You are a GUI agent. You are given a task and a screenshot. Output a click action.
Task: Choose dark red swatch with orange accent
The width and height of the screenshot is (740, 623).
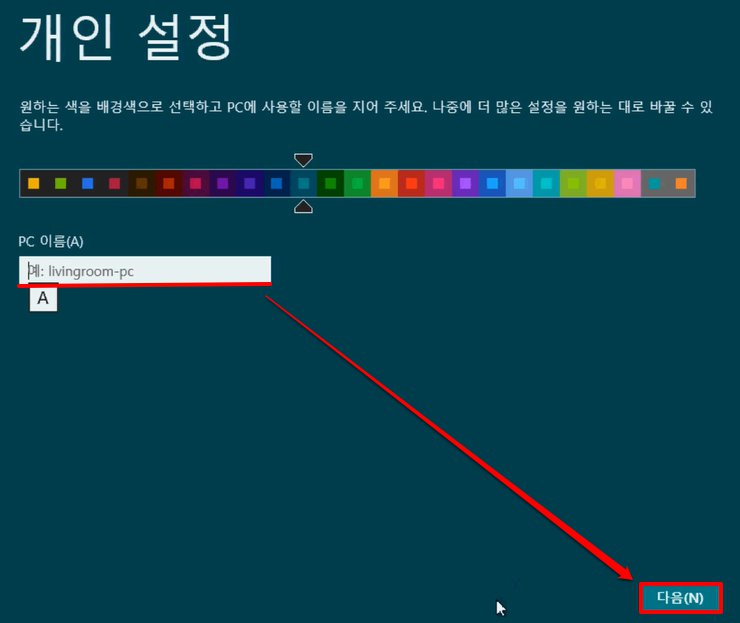[x=168, y=183]
